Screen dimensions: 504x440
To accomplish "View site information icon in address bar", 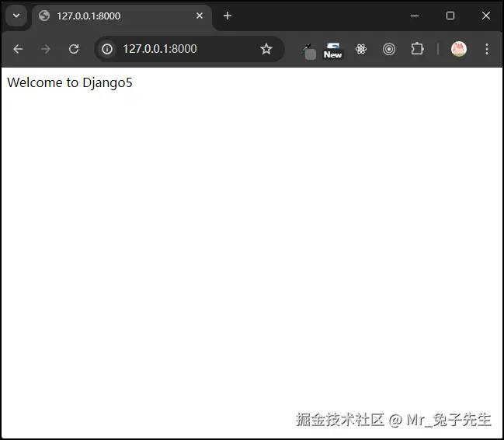I will [107, 49].
